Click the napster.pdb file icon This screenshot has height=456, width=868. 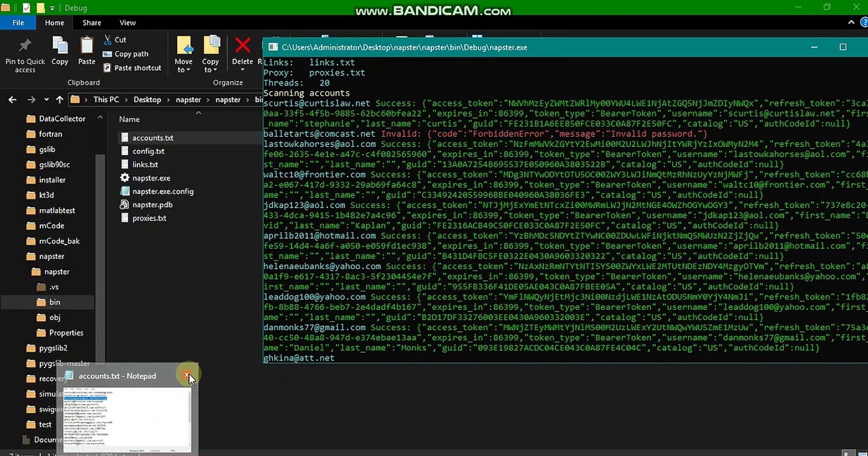coord(125,205)
